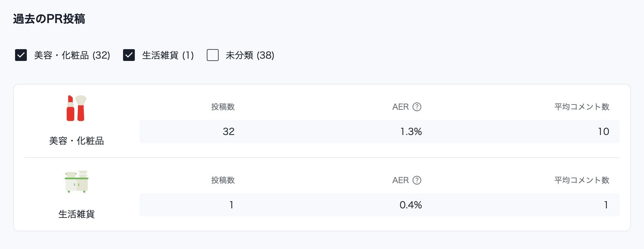Select post count value 32
The image size is (644, 249).
click(228, 132)
